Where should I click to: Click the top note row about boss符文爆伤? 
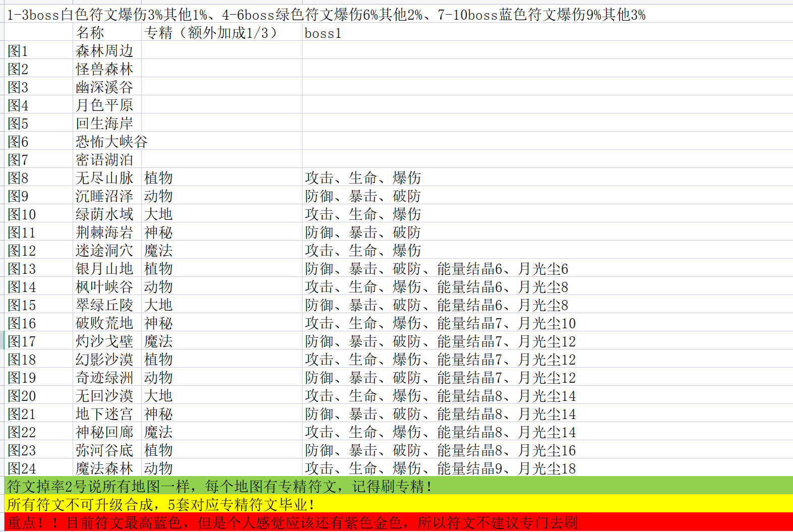399,14
